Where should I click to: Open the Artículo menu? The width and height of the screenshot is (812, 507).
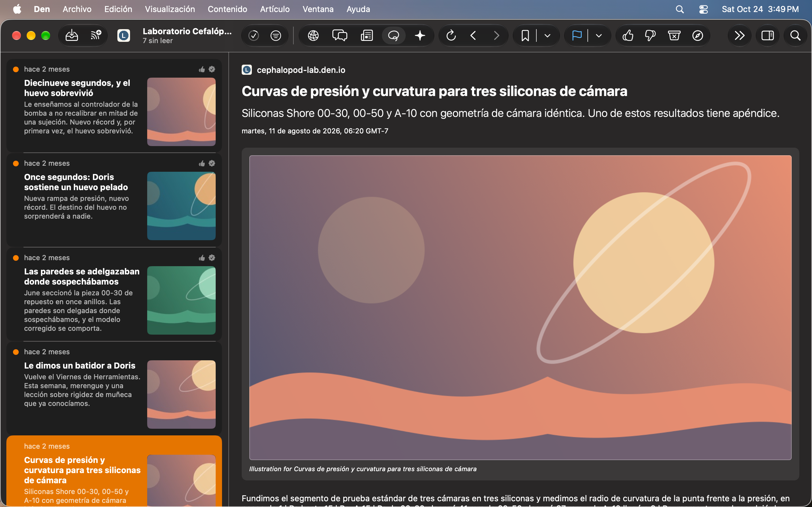(x=275, y=9)
